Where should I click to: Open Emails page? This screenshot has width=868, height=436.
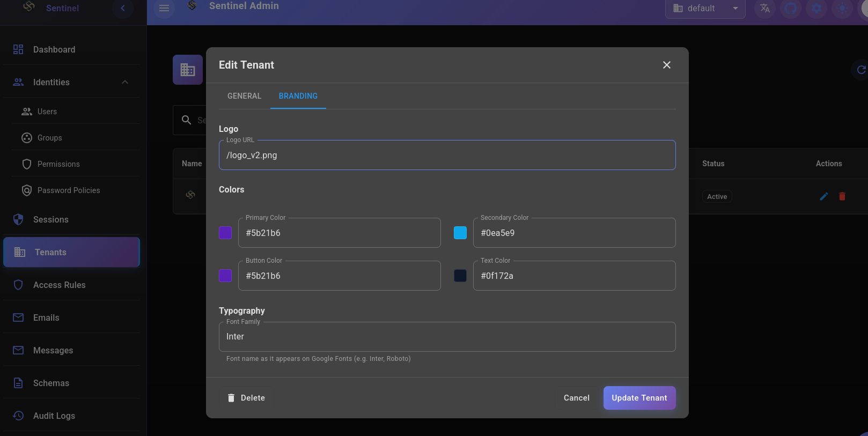(x=71, y=317)
